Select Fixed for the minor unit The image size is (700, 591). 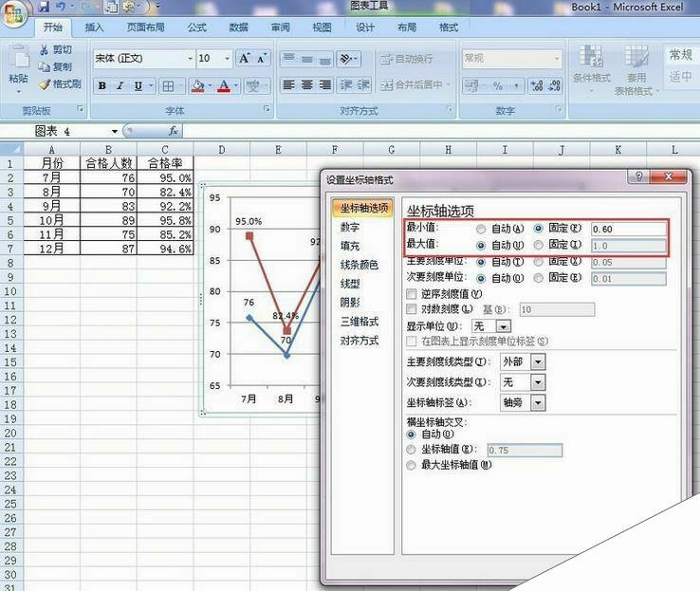pos(539,278)
